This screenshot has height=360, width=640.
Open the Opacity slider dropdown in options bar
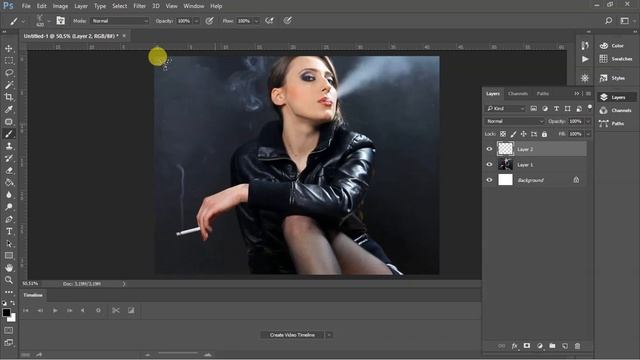(x=196, y=21)
